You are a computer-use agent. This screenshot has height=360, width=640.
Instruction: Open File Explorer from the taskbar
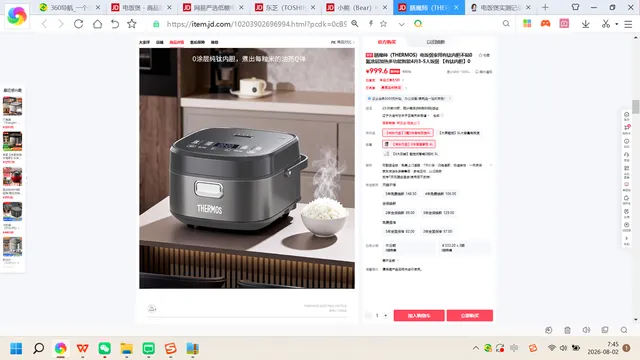127,348
